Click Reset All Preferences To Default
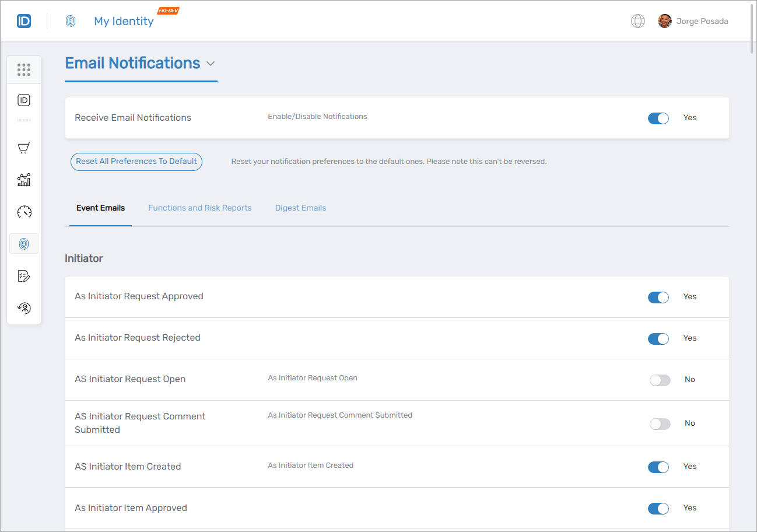This screenshot has height=532, width=757. (136, 162)
